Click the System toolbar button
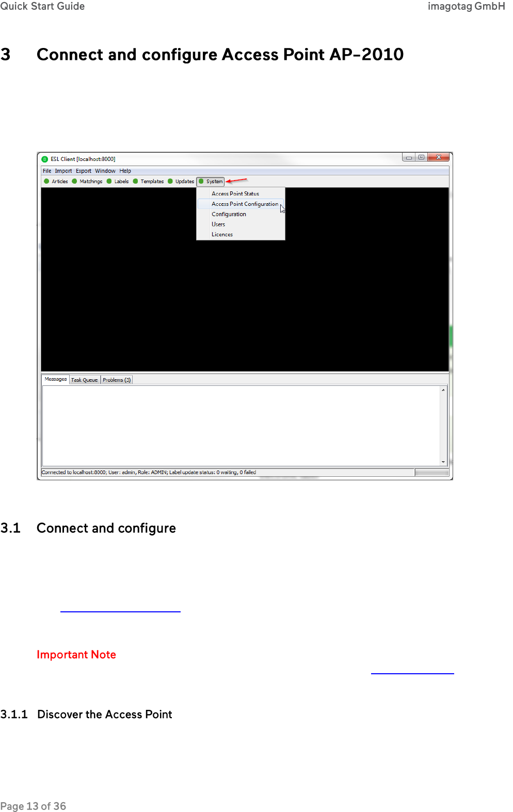The image size is (513, 812). tap(211, 182)
